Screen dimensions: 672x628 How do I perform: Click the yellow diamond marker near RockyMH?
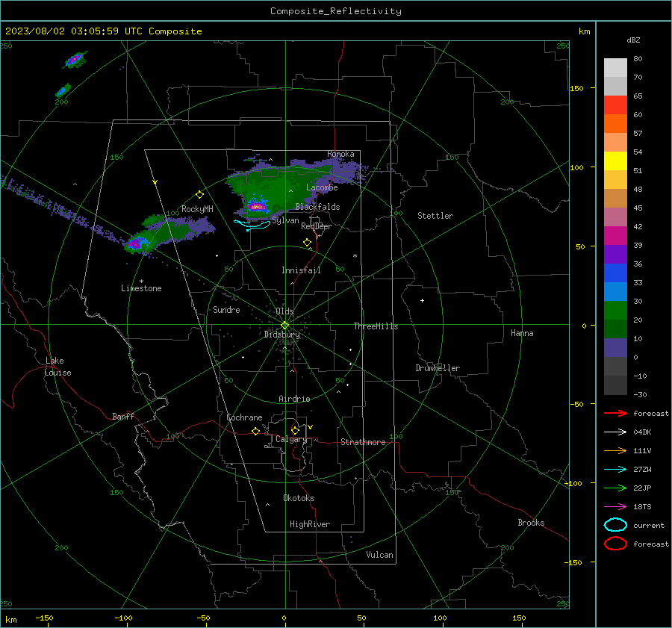[x=199, y=195]
